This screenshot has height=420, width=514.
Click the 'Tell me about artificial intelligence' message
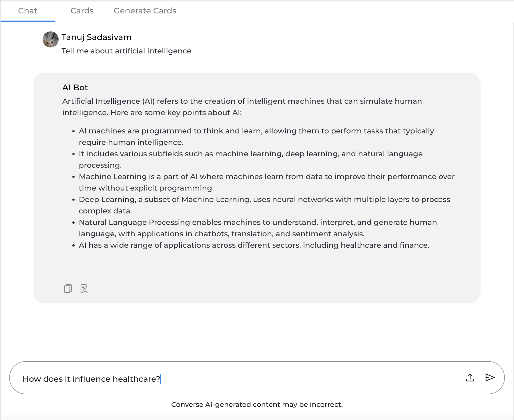[126, 51]
